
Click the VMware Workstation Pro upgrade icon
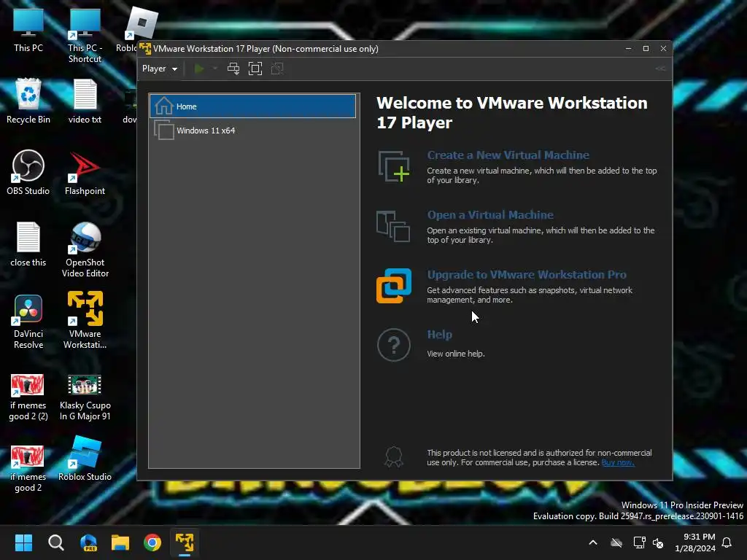click(x=394, y=286)
